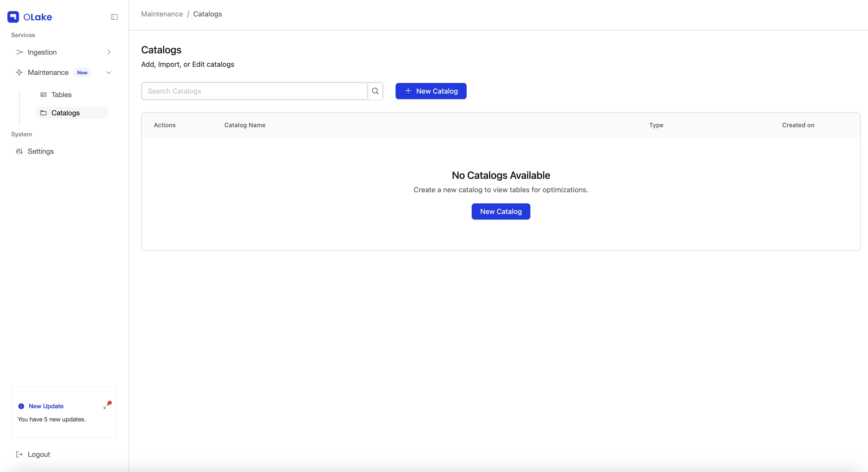Screen dimensions: 868x472
Task: Click the Settings sliders icon
Action: (x=19, y=151)
